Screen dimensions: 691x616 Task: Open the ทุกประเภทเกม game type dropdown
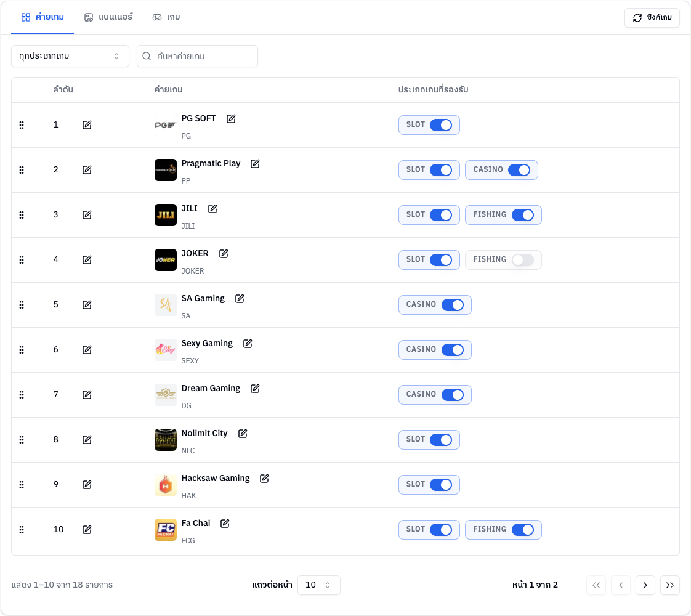tap(70, 56)
